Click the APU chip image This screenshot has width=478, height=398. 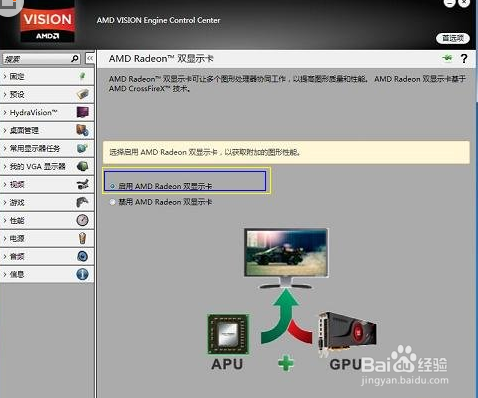point(228,334)
